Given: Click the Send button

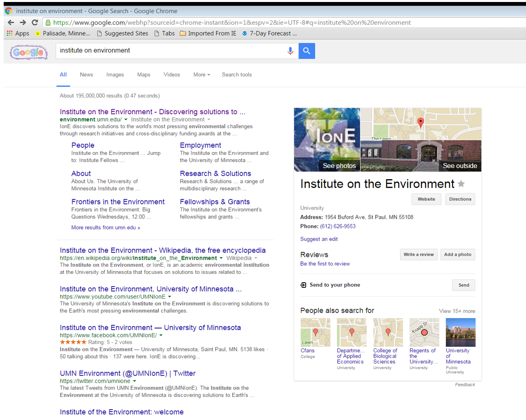Looking at the screenshot, I should pyautogui.click(x=464, y=285).
